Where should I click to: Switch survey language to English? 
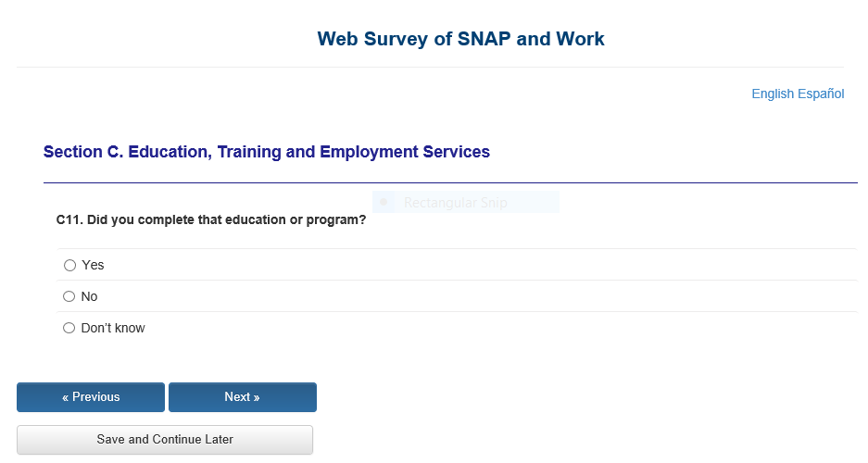coord(772,94)
